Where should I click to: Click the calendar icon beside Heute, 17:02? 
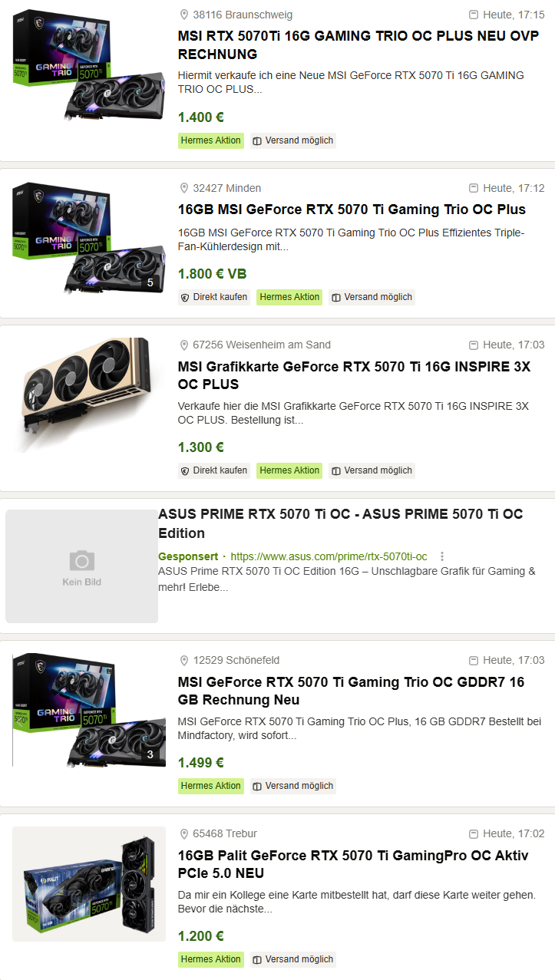click(473, 833)
